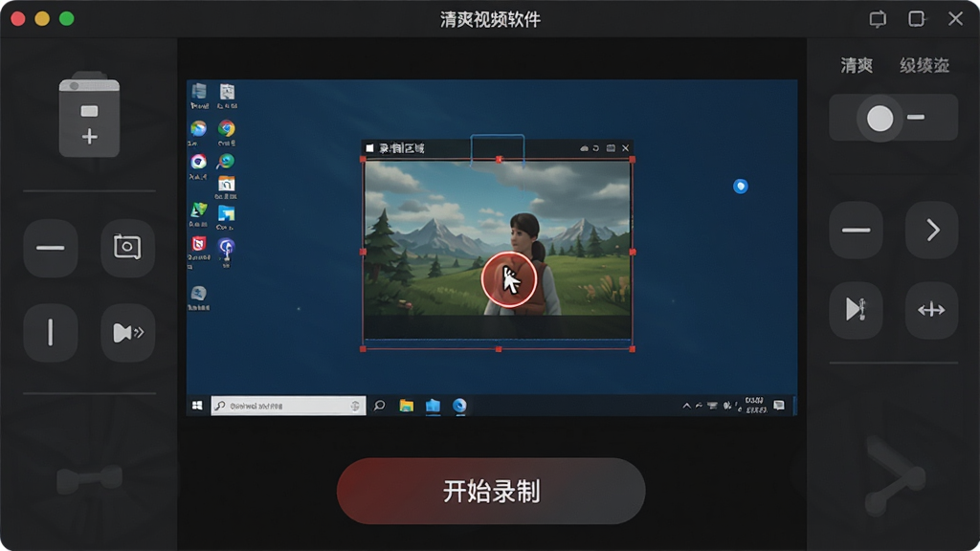Click the stop square in the recording area title
This screenshot has width=980, height=551.
369,148
